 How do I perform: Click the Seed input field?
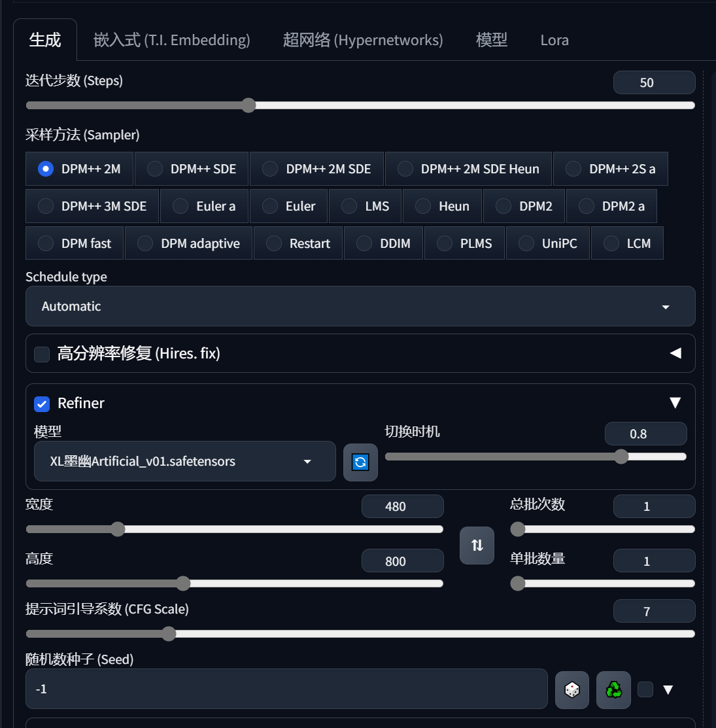point(286,689)
